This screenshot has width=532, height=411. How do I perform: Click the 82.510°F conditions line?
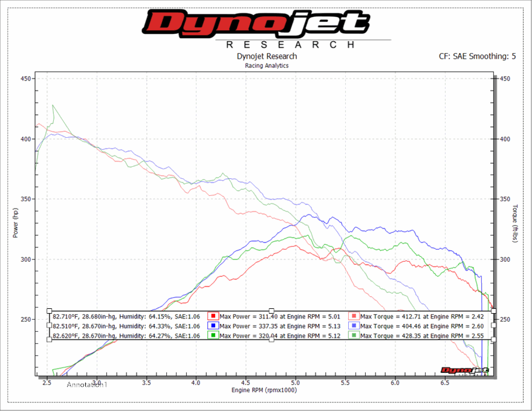(126, 326)
